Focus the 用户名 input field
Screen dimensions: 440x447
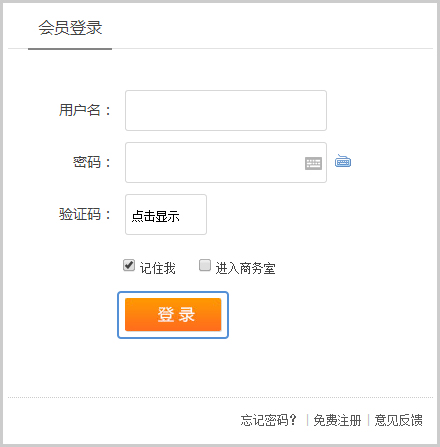226,110
